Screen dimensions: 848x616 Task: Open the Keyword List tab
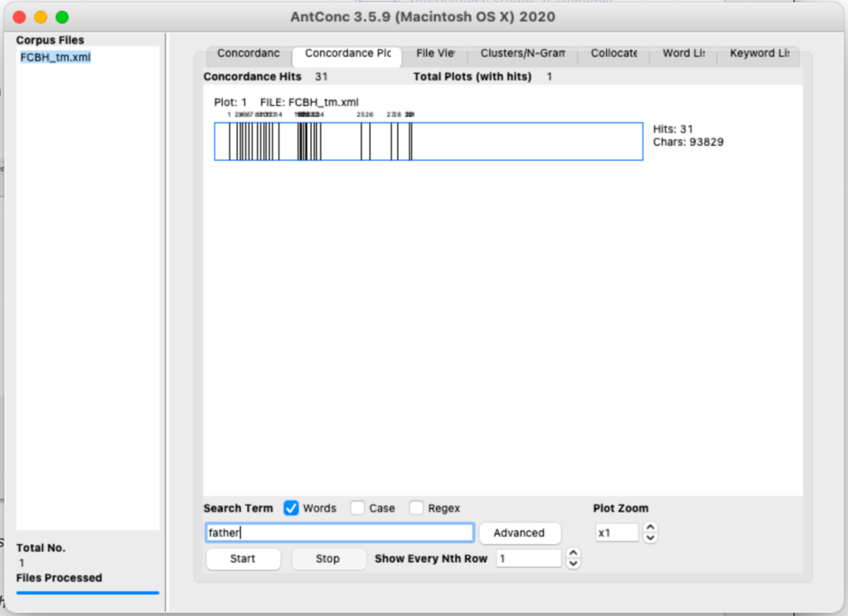pos(758,54)
